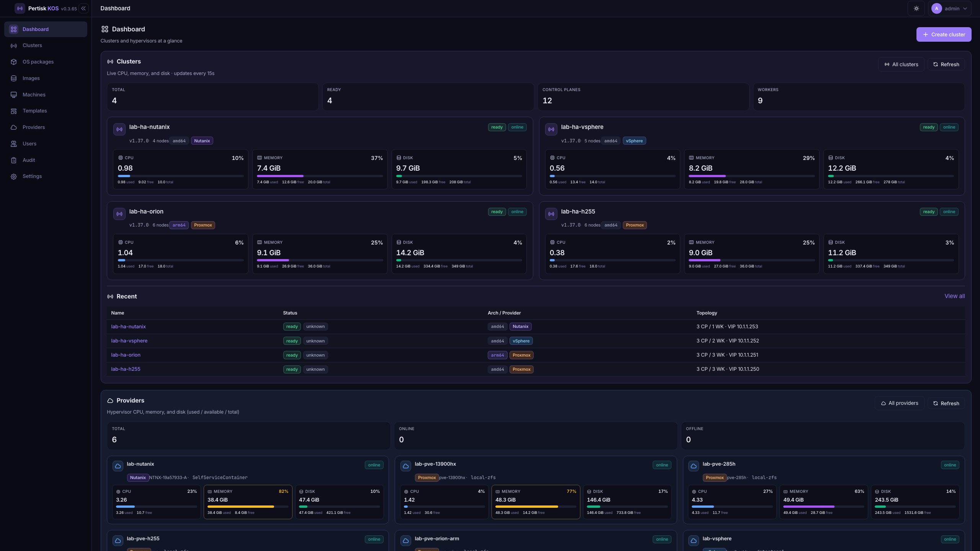This screenshot has width=980, height=551.
Task: Click the Recent section heading icon
Action: (x=110, y=297)
